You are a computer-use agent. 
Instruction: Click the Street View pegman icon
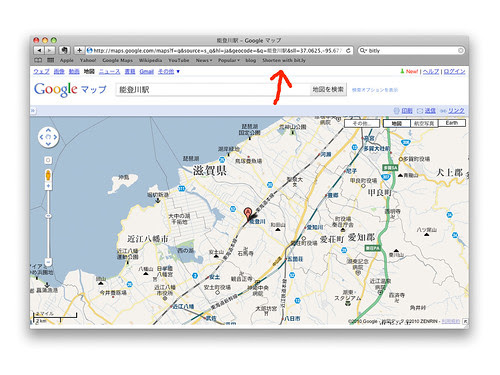pos(48,175)
